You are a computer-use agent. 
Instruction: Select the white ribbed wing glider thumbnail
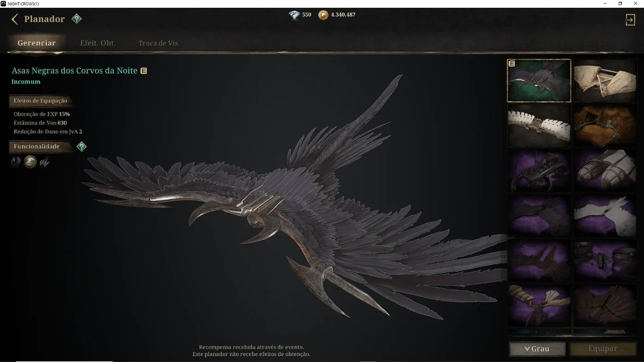539,125
